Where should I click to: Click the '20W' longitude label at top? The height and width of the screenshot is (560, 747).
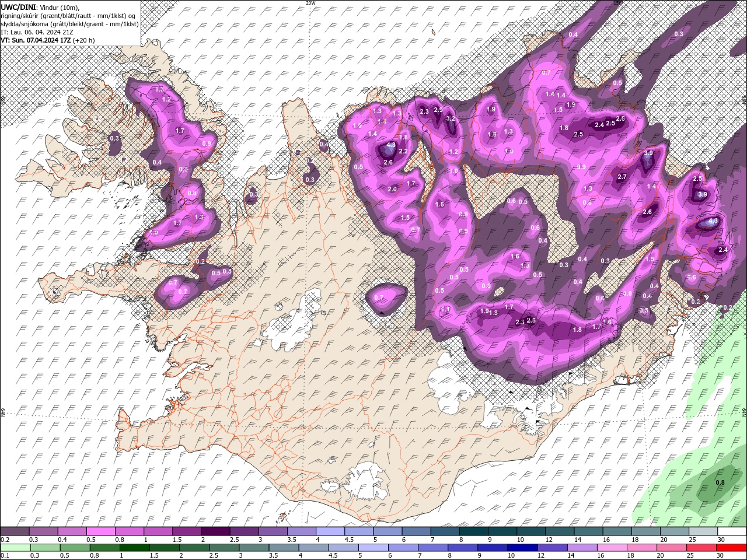click(310, 3)
